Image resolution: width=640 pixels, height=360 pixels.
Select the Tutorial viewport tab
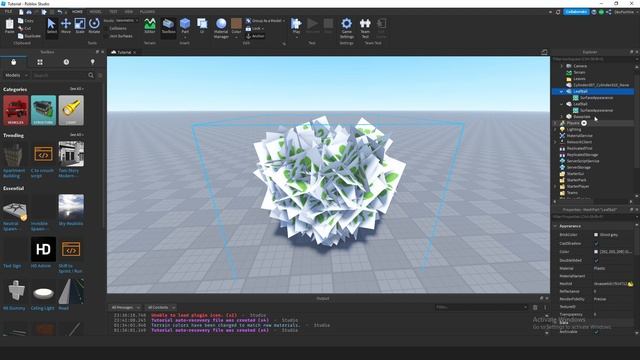tap(124, 52)
